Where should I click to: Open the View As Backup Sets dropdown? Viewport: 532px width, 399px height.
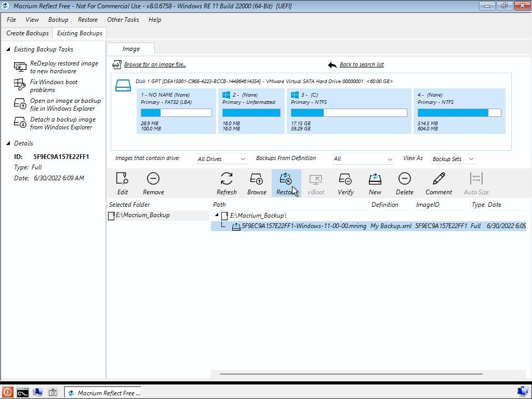(x=453, y=159)
